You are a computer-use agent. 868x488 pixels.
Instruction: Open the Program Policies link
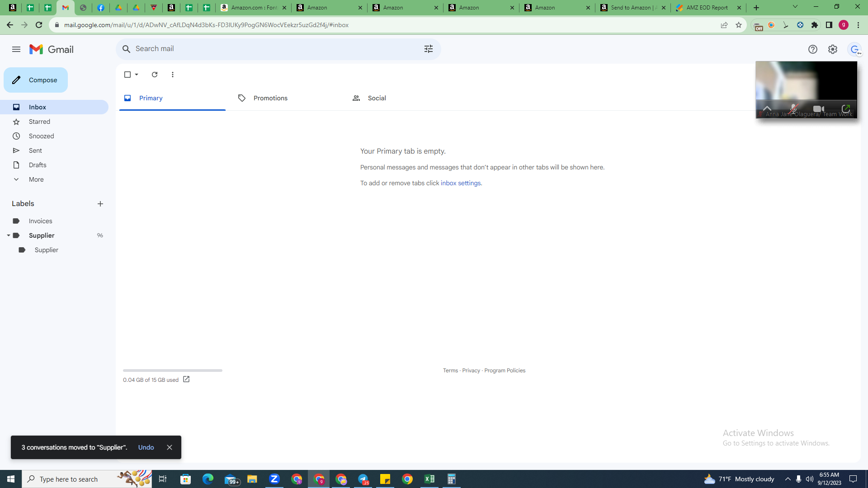pos(505,371)
